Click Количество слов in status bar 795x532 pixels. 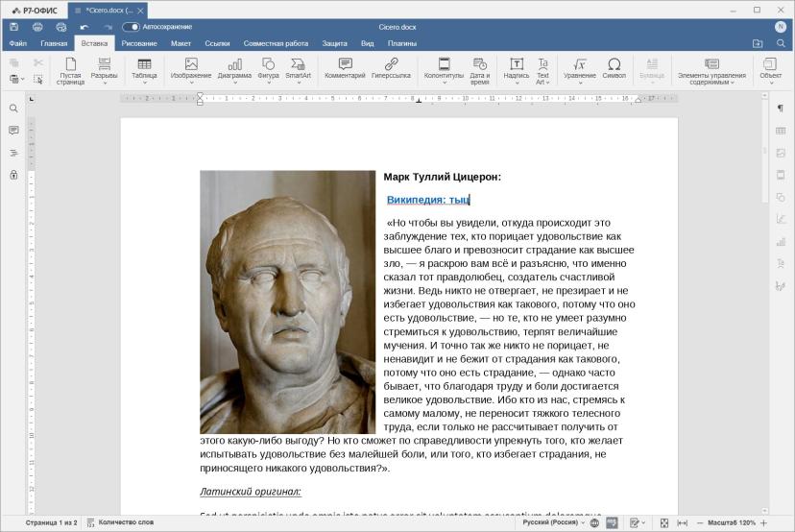coord(120,522)
